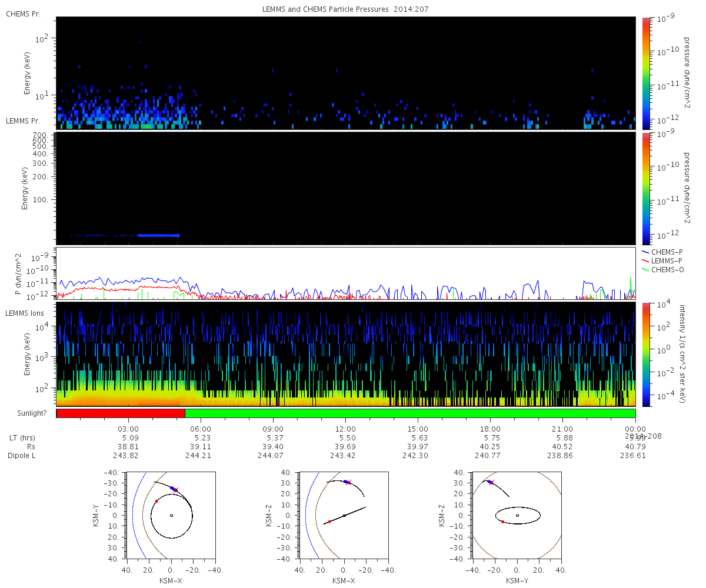Open the KSM-X versus KSM-Z orbit plot

tap(344, 515)
